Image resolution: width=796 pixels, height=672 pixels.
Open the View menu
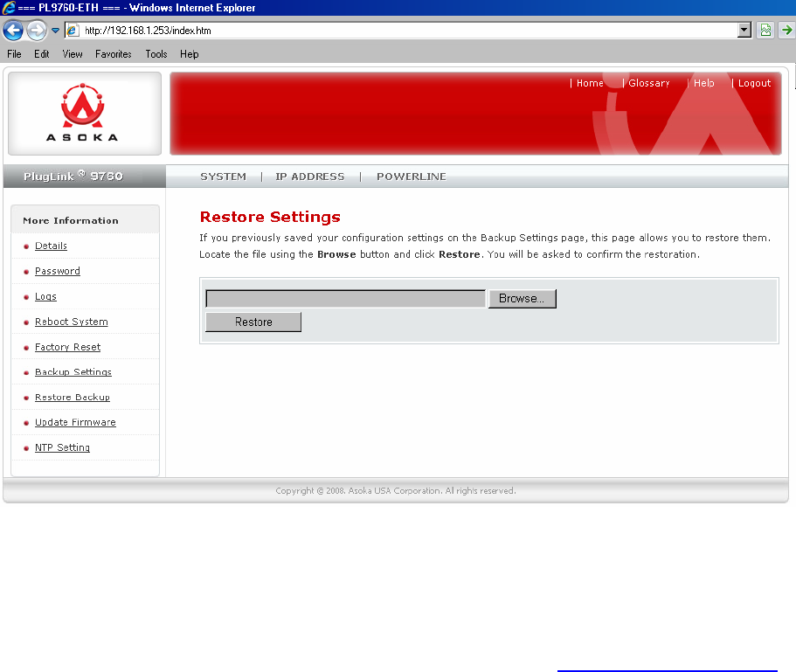(73, 54)
